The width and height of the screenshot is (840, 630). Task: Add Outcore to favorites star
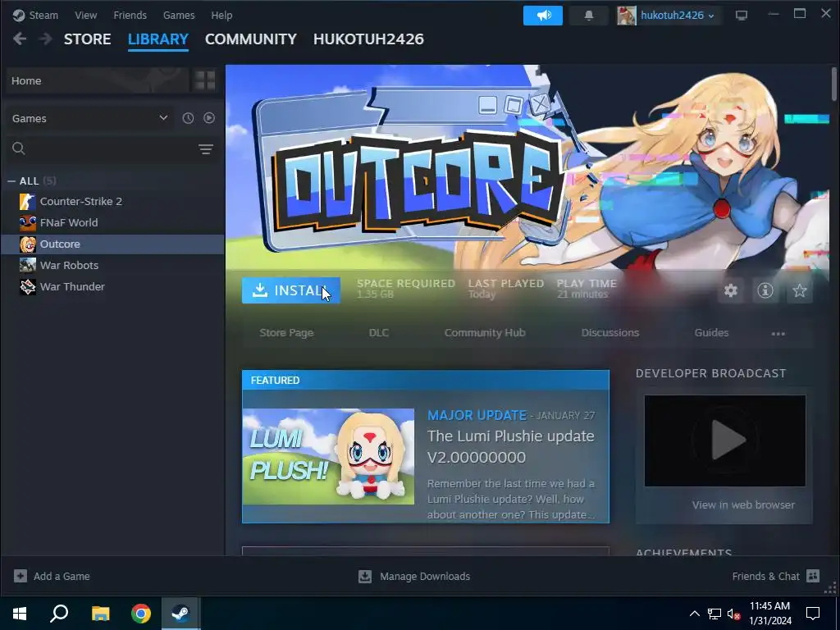(799, 290)
